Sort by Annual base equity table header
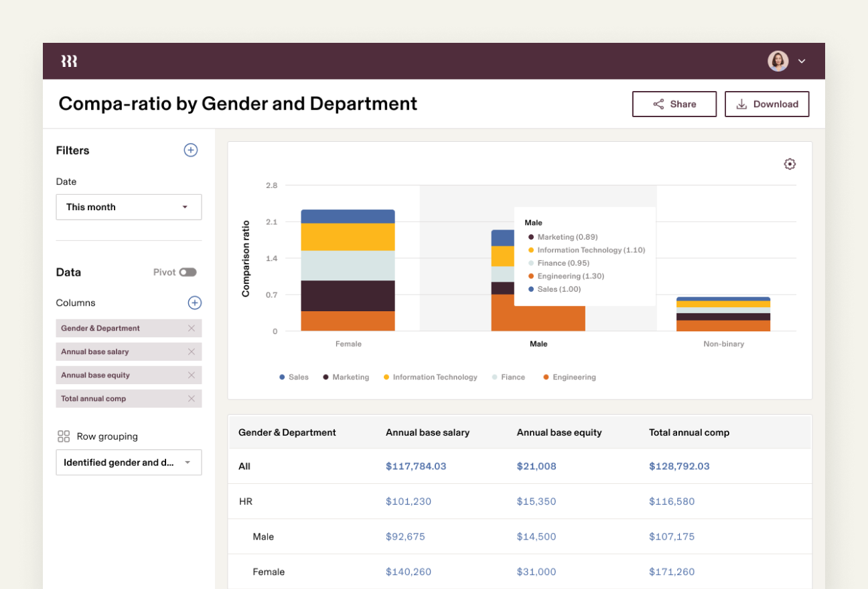This screenshot has width=868, height=589. tap(559, 432)
